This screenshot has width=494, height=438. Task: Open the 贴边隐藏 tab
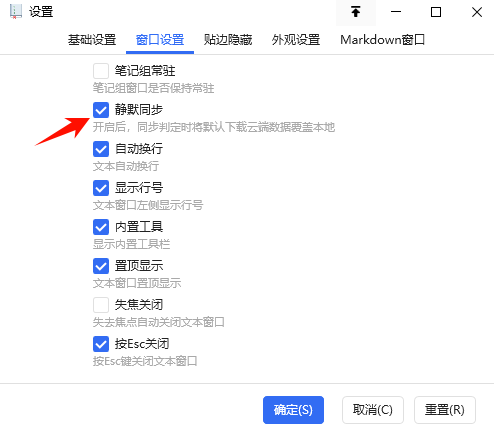(228, 40)
